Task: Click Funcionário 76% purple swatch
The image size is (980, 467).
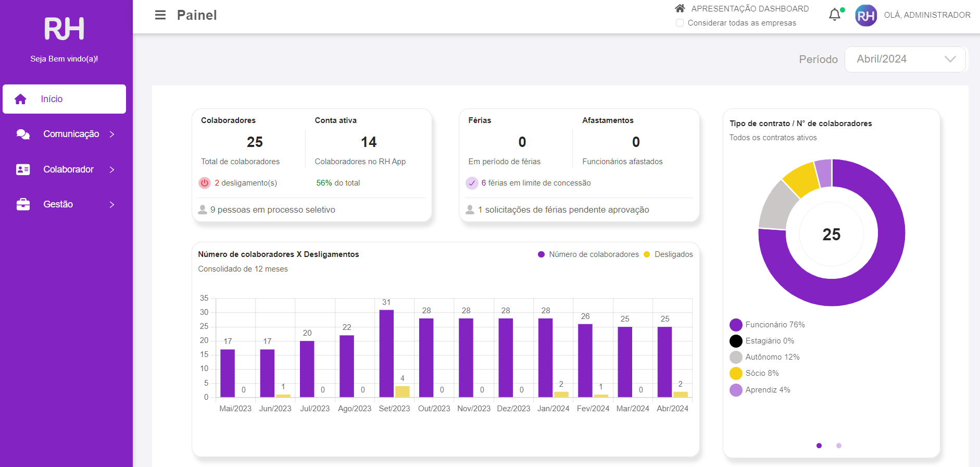Action: click(x=736, y=325)
